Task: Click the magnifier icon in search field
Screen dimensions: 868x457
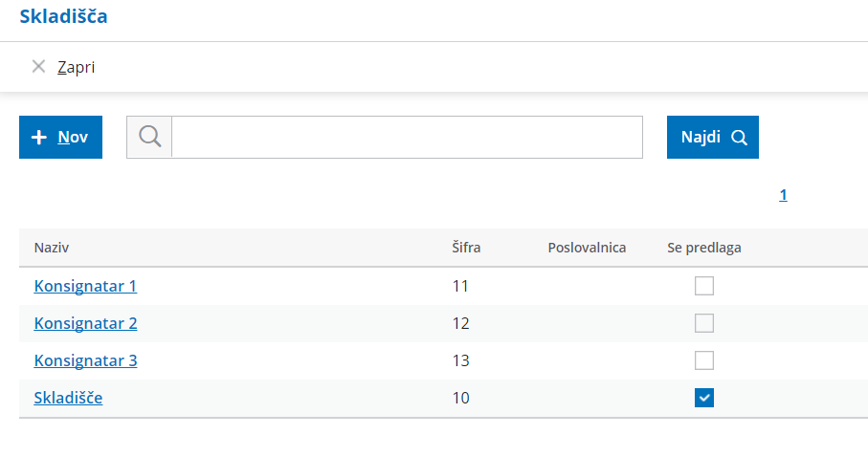Action: (x=149, y=137)
